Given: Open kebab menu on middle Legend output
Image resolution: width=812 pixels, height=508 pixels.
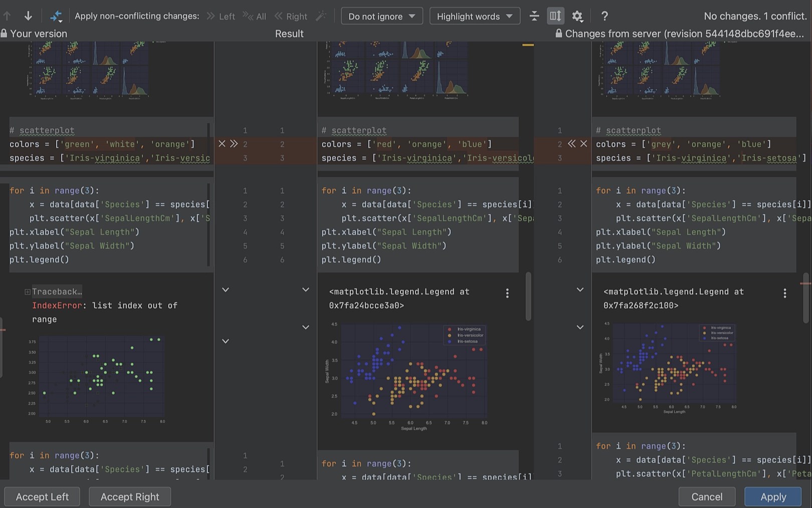Looking at the screenshot, I should click(x=507, y=293).
